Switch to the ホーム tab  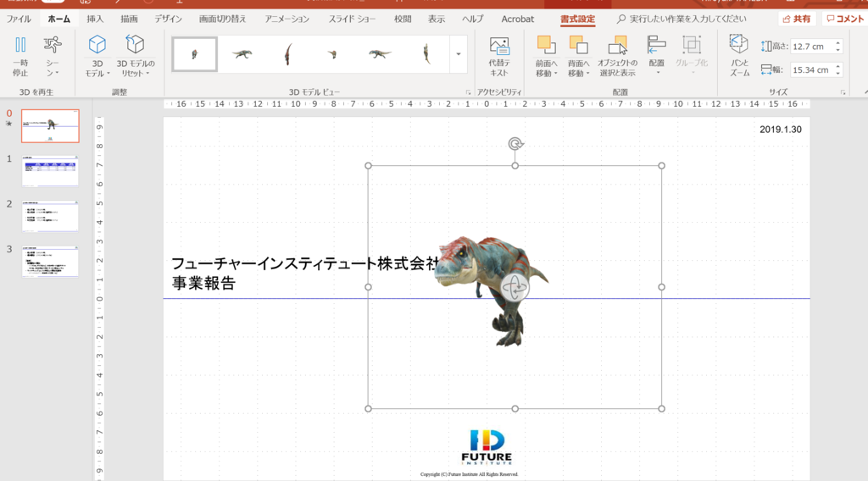[58, 19]
